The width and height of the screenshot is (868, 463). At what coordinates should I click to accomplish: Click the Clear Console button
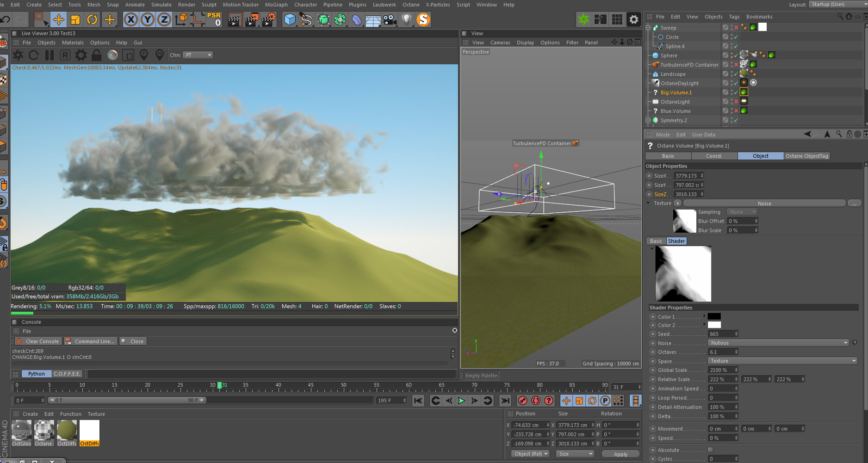[x=38, y=341]
